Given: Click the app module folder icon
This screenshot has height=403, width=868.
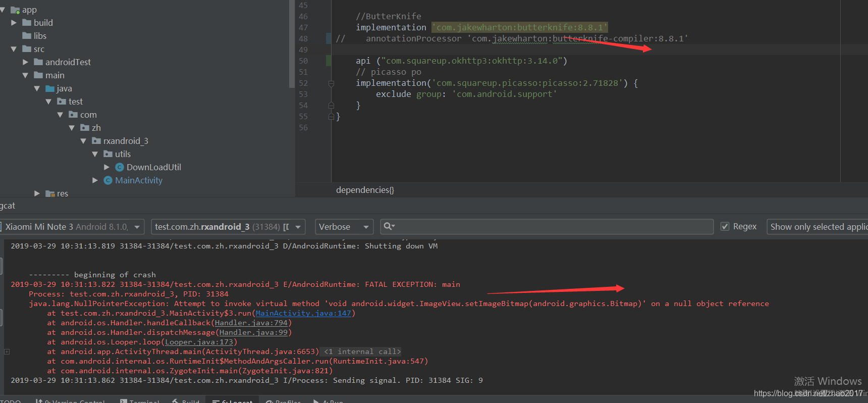Looking at the screenshot, I should click(15, 10).
